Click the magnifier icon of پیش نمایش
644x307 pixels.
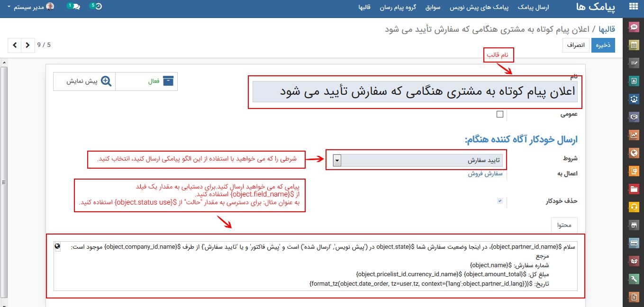coord(106,81)
